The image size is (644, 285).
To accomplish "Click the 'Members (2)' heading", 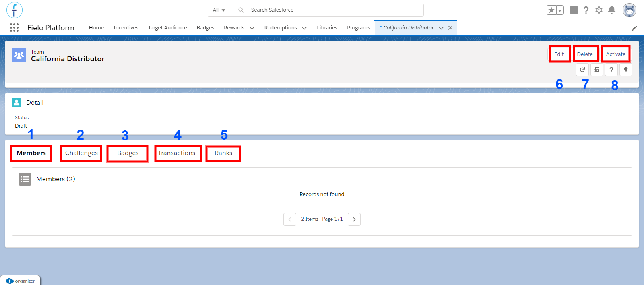I will (56, 179).
